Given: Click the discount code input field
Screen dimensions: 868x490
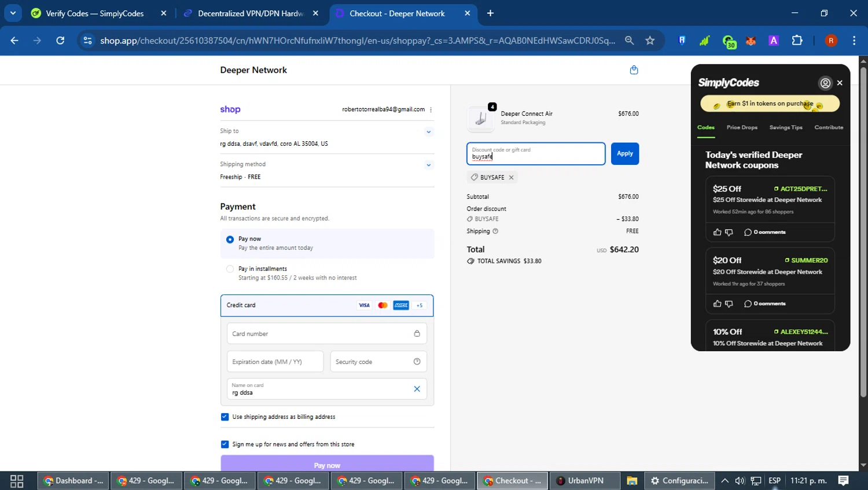Looking at the screenshot, I should [536, 154].
